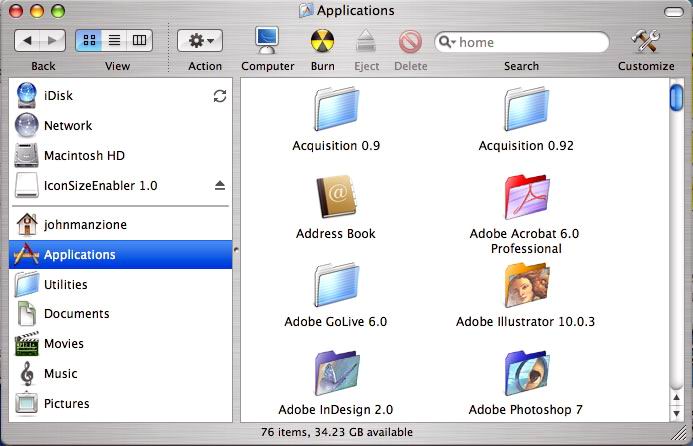
Task: Open the johnmanzione home folder
Action: point(120,225)
